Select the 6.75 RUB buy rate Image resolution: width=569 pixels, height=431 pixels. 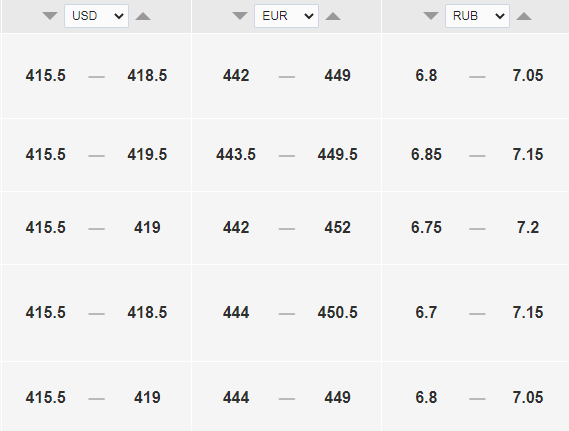[x=426, y=228]
